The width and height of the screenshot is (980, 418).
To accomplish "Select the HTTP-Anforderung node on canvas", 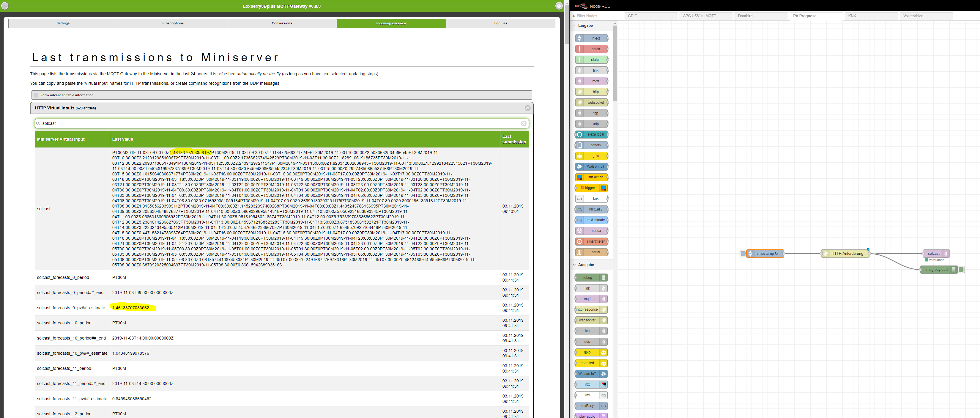I will (847, 254).
